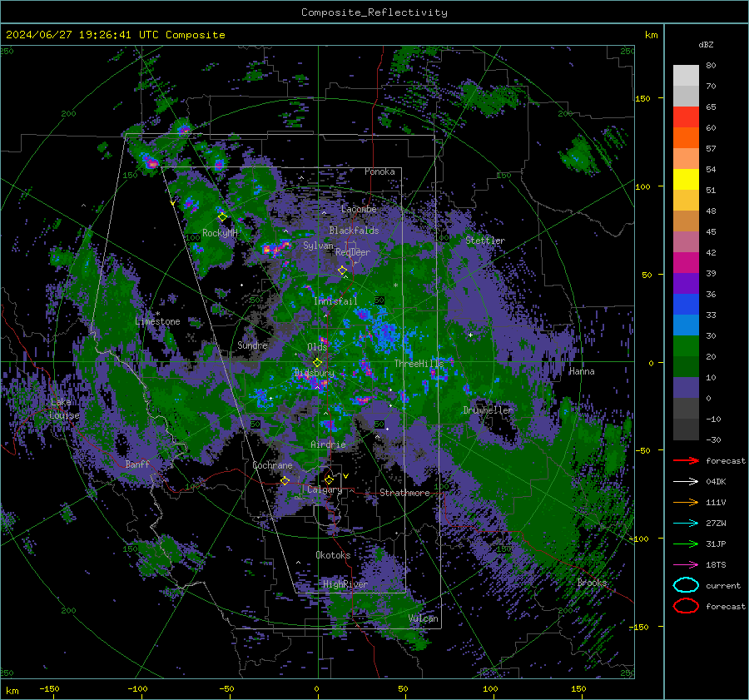Click yellow diamond marker under Cochrane
The height and width of the screenshot is (700, 749).
tap(285, 480)
